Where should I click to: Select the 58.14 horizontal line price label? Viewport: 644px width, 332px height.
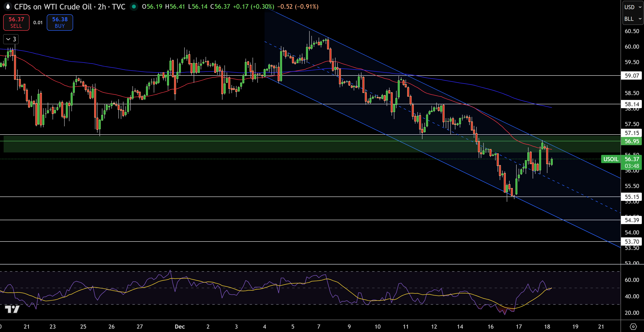click(631, 104)
